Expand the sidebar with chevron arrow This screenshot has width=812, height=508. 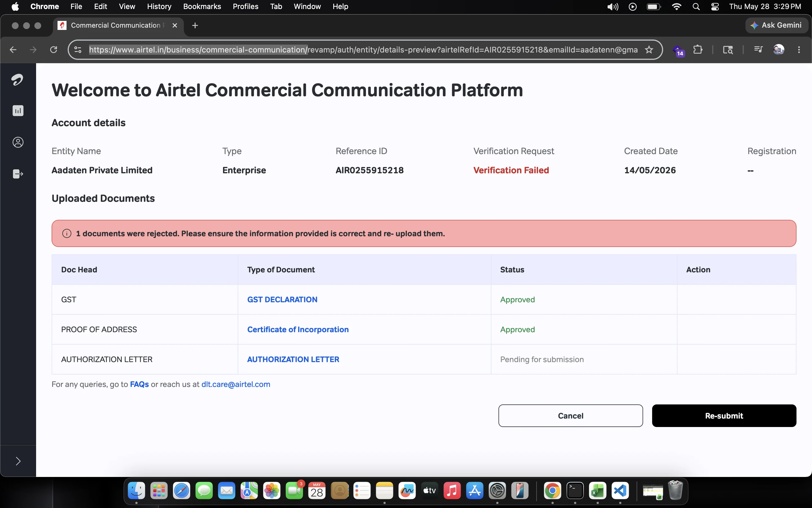pos(18,461)
